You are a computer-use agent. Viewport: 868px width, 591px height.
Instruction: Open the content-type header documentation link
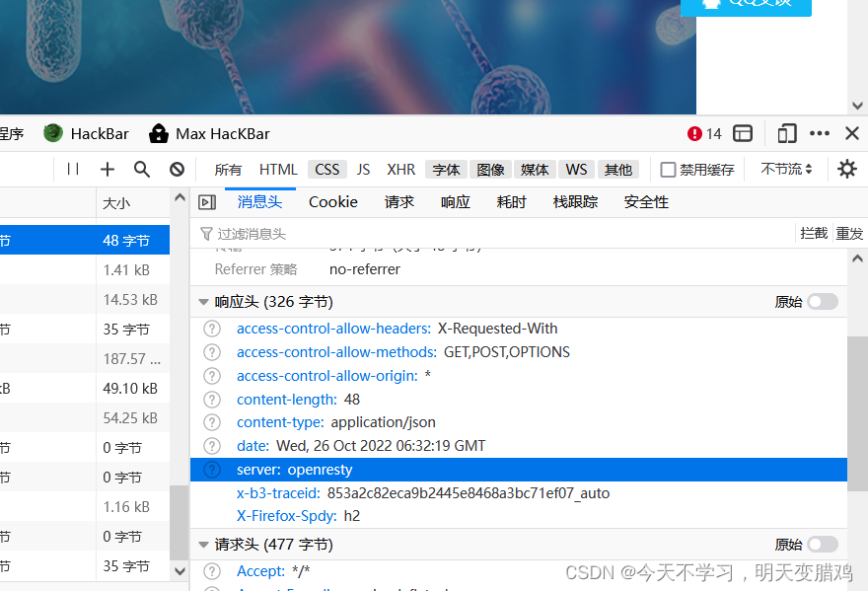coord(214,421)
